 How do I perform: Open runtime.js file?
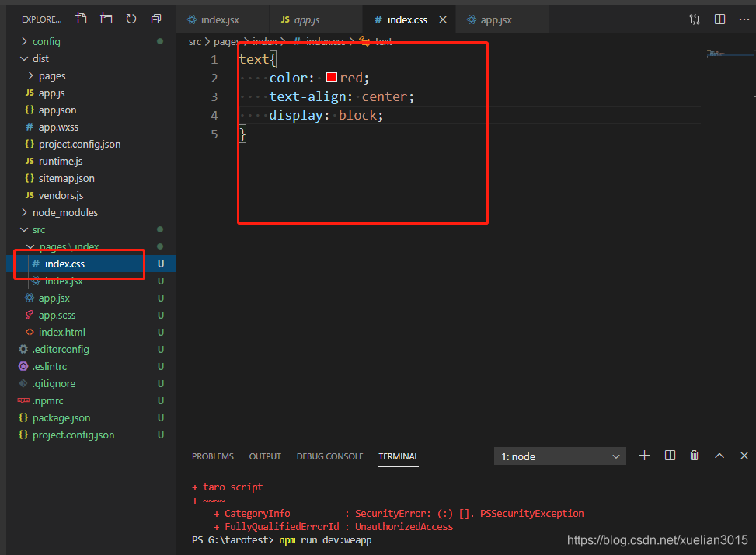[92, 162]
